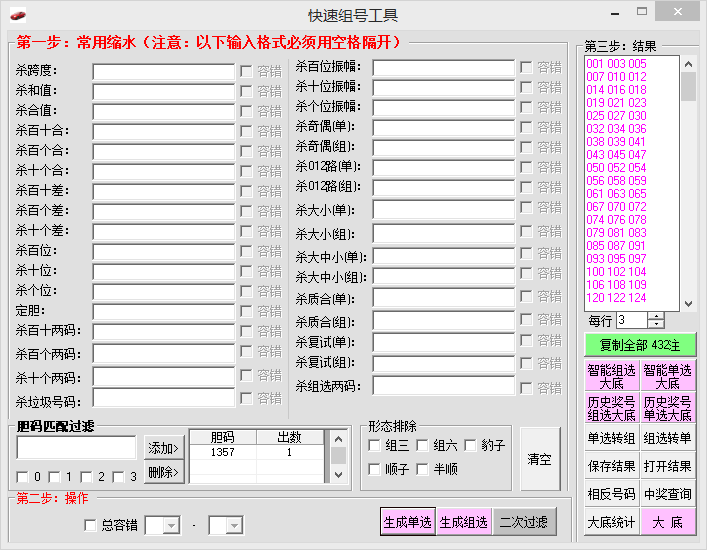Select the 1357 row in 胆码 table

coord(256,452)
